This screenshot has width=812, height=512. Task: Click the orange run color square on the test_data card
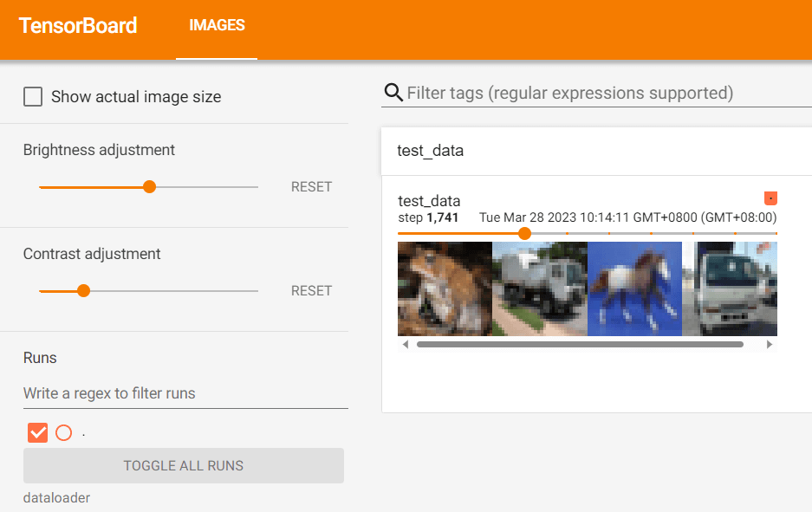[x=770, y=198]
